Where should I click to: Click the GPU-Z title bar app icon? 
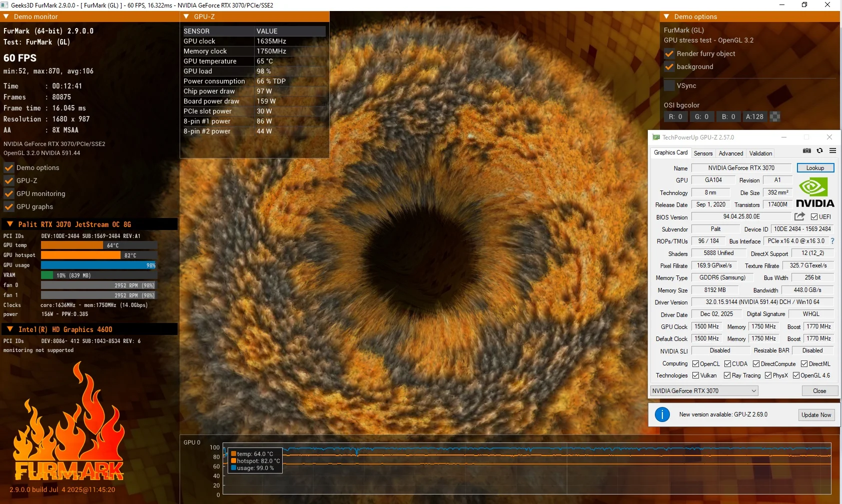point(656,137)
